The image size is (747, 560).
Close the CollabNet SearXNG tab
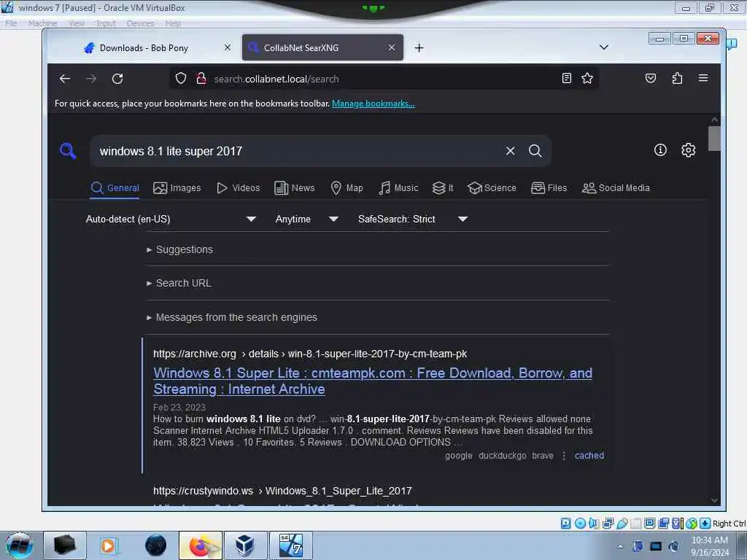tap(391, 47)
